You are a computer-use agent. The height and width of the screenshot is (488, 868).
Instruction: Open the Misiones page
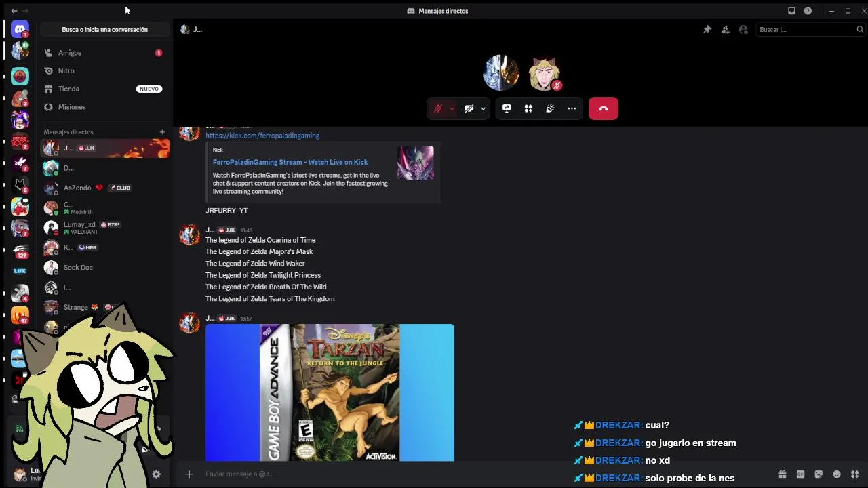point(104,107)
